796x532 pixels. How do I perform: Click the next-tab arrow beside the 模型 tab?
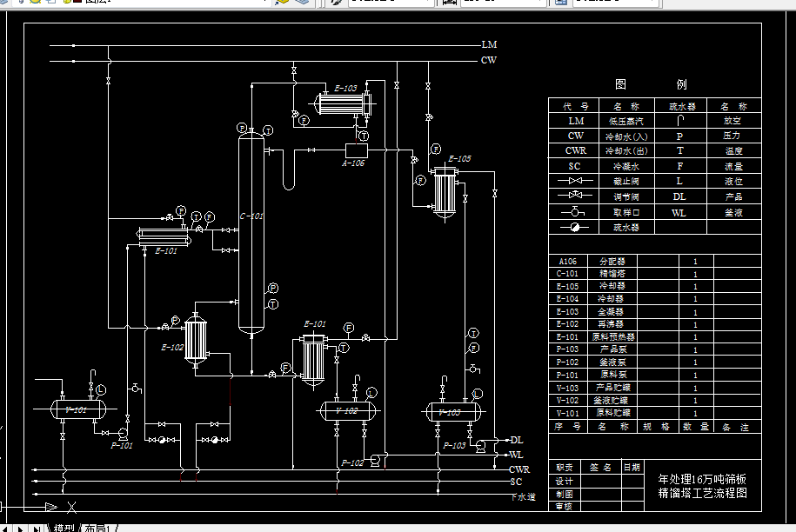coord(21,529)
